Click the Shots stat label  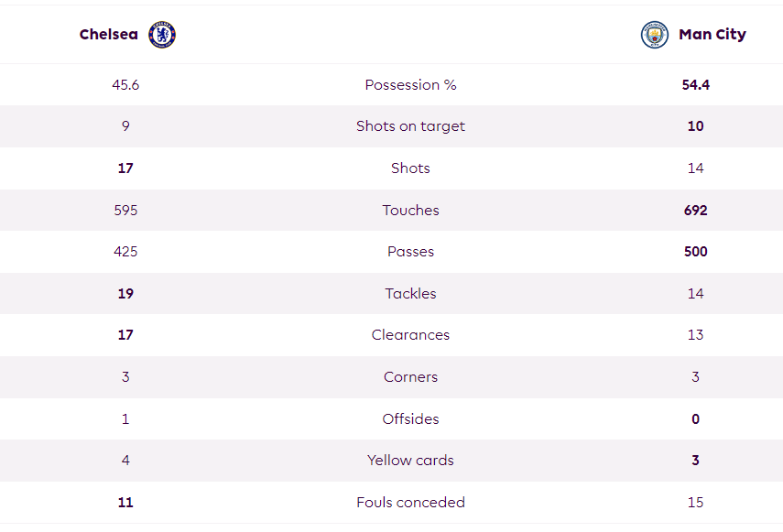click(410, 168)
